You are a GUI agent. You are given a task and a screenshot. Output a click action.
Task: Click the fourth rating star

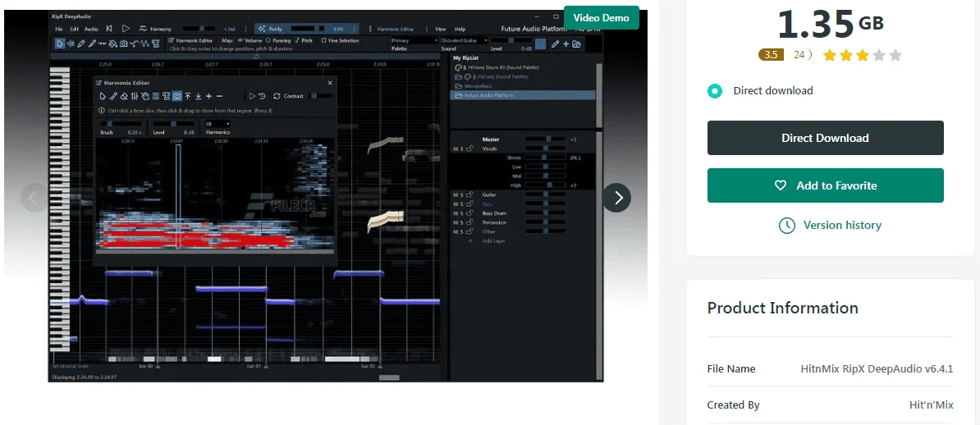click(x=879, y=56)
